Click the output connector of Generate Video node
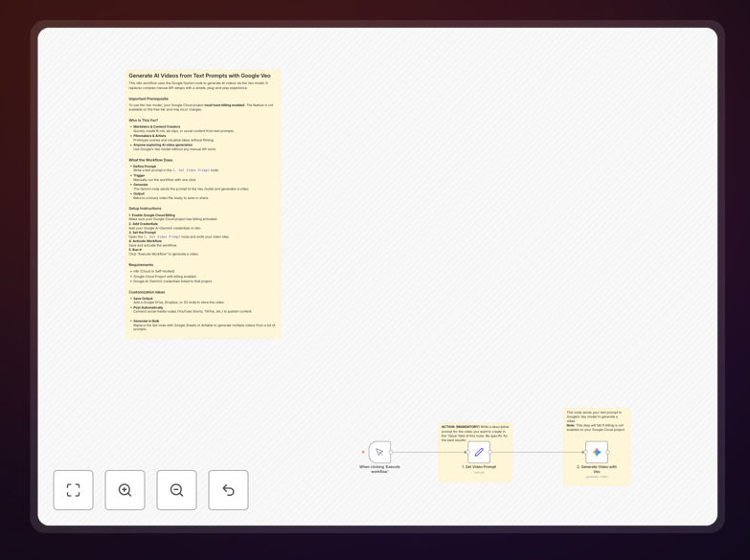This screenshot has width=750, height=560. tap(608, 452)
